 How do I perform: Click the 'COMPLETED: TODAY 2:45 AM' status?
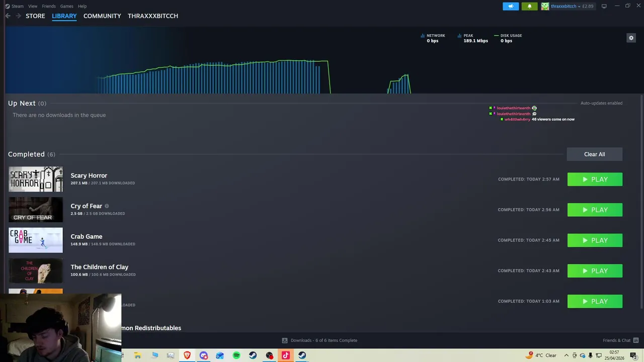pos(528,240)
